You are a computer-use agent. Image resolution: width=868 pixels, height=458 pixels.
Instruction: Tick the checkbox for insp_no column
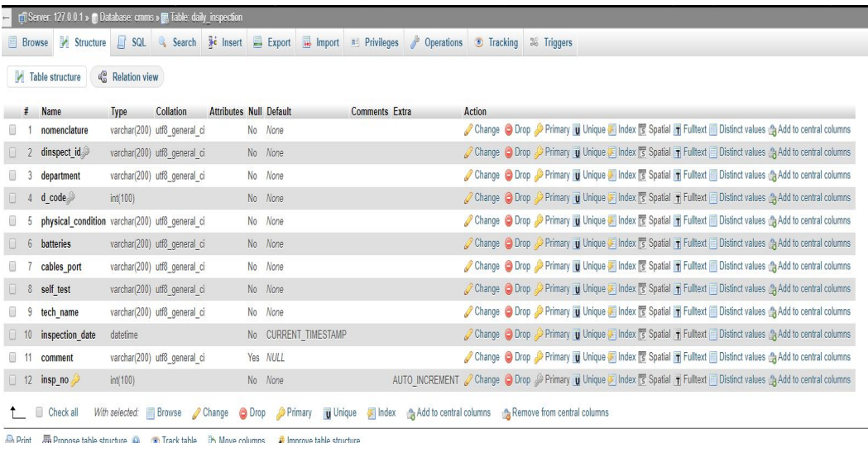point(12,380)
